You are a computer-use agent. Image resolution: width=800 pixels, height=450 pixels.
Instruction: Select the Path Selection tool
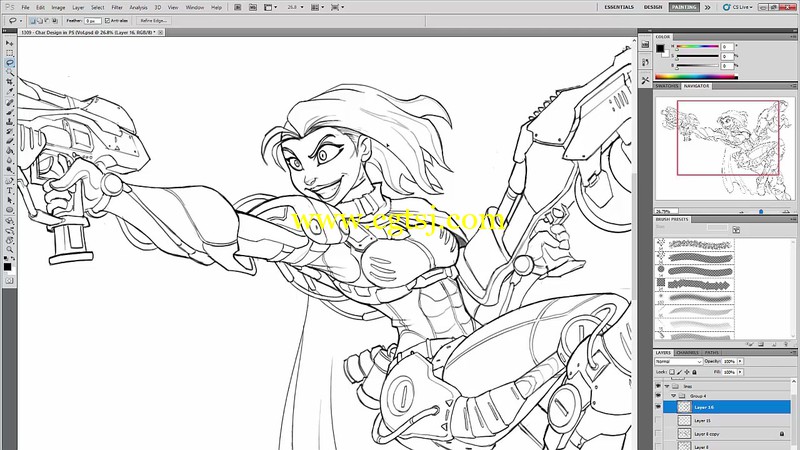10,201
